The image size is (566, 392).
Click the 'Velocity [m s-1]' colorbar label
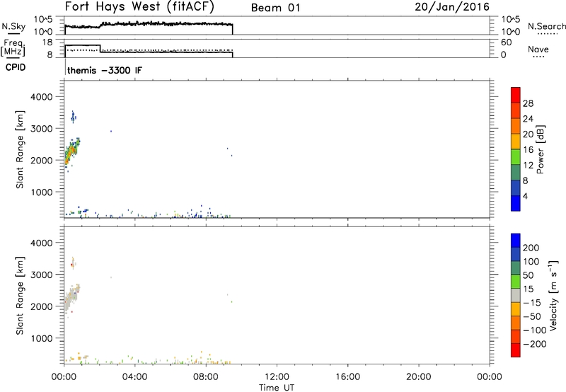[x=553, y=295]
